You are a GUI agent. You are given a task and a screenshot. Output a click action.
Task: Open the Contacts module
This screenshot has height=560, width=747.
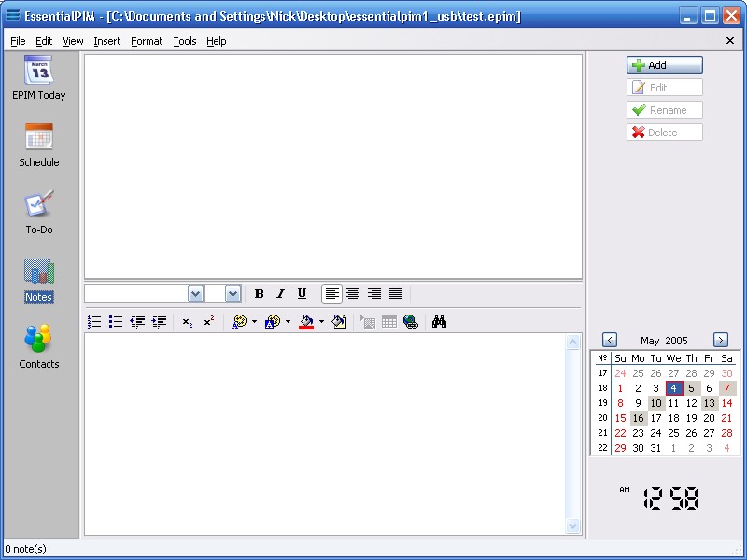click(x=39, y=346)
